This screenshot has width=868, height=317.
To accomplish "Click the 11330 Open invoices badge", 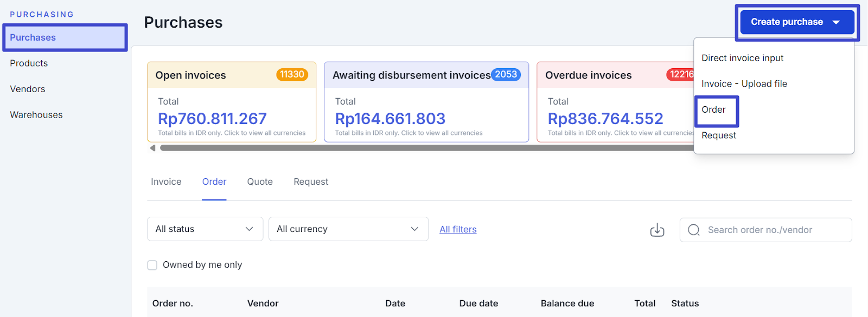I will [292, 75].
